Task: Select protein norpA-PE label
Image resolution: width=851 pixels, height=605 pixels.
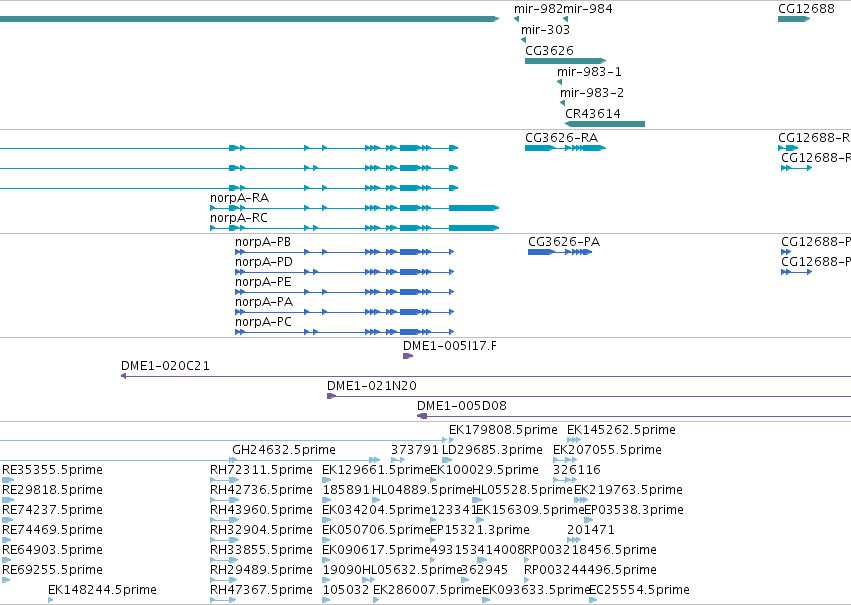Action: [x=263, y=282]
